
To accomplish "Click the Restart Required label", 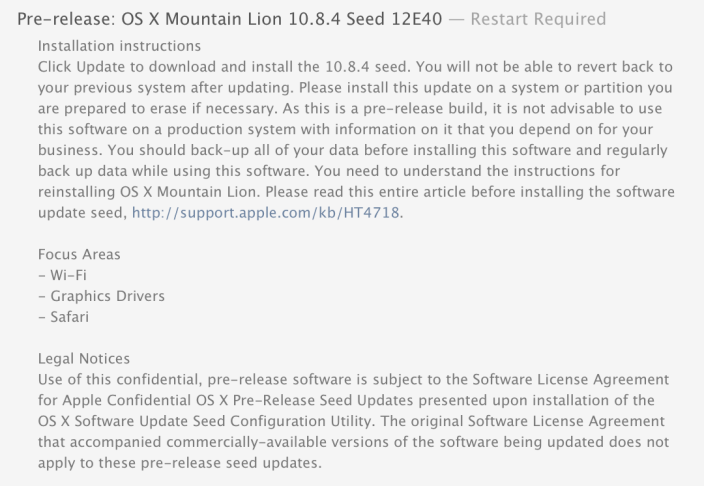I will pyautogui.click(x=538, y=19).
